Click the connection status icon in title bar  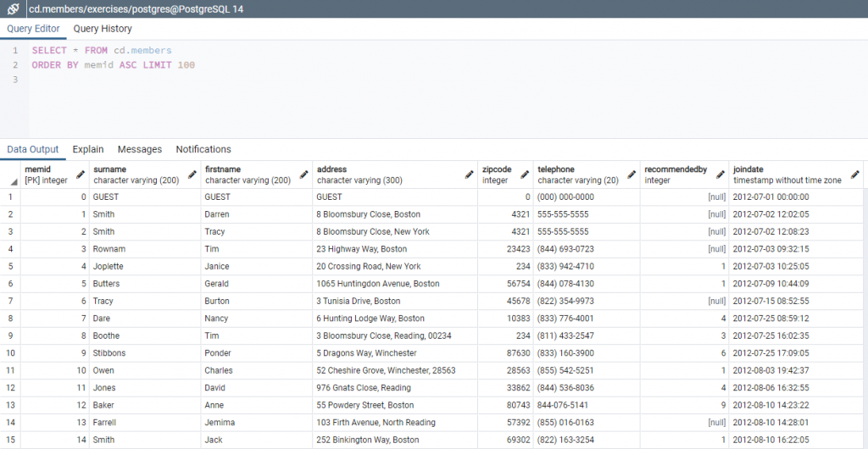click(13, 8)
